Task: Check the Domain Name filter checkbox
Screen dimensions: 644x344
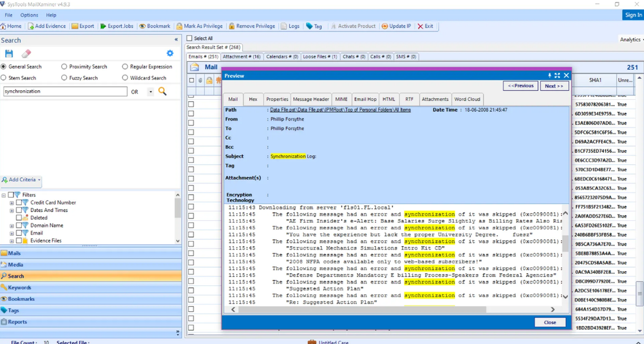Action: pos(19,225)
